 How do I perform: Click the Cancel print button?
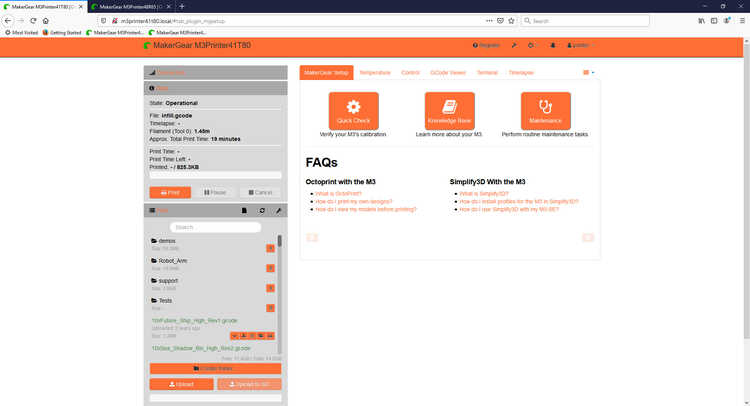coord(261,192)
